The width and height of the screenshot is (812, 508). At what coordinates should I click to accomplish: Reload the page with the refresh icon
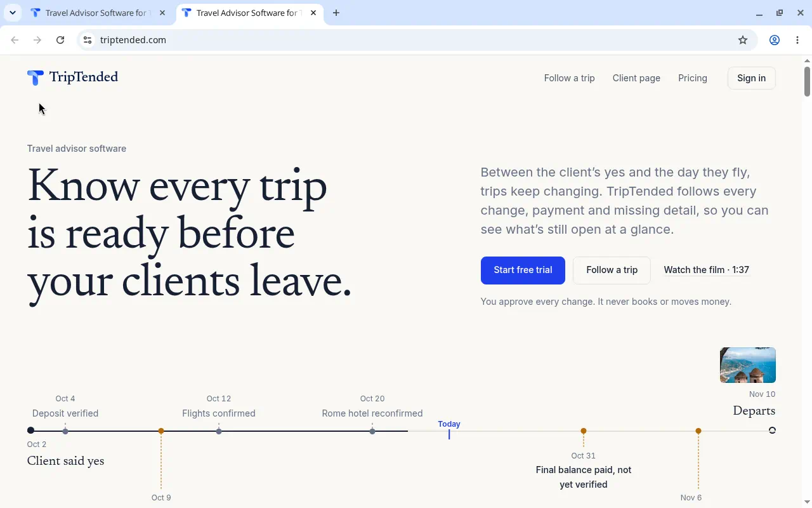[x=60, y=40]
